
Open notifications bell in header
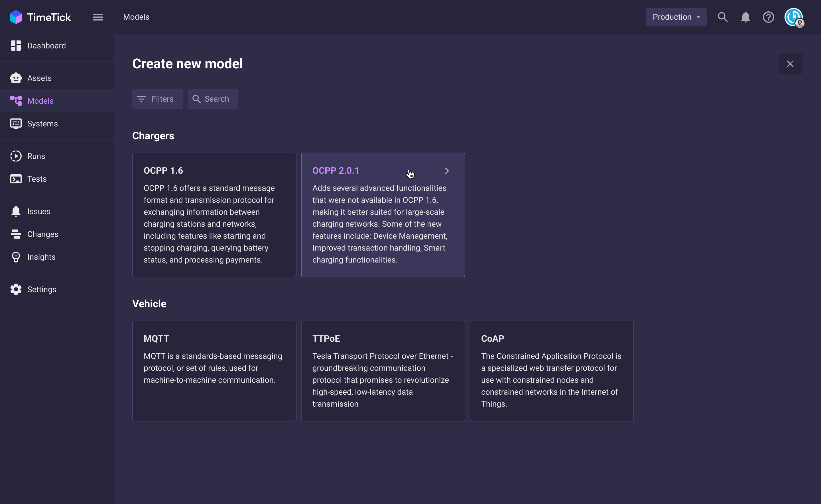[x=745, y=17]
